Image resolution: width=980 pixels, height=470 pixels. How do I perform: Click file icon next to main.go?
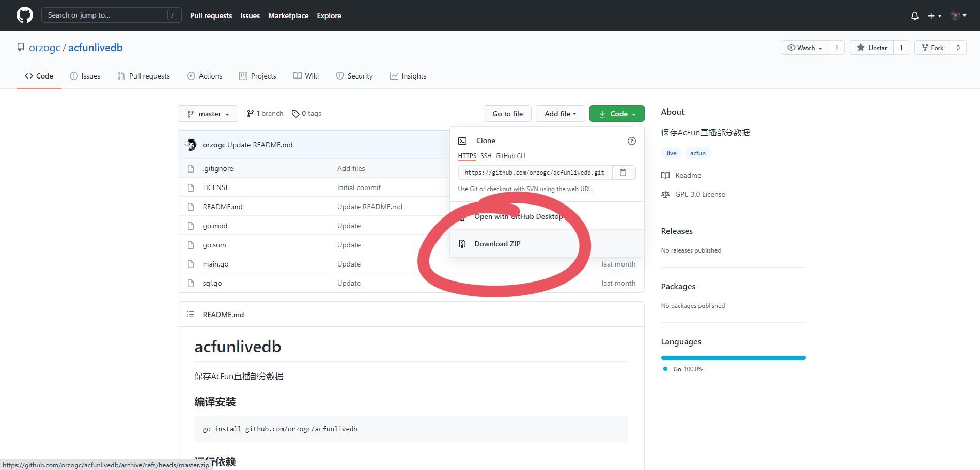pos(191,264)
